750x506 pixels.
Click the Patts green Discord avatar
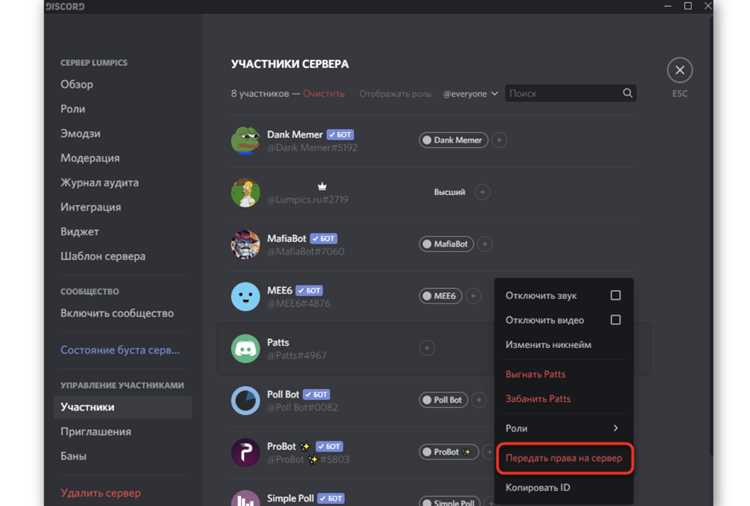click(x=245, y=349)
